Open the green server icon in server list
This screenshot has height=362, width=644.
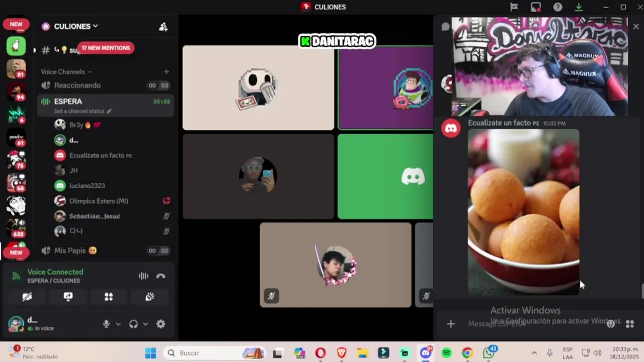pos(16,46)
